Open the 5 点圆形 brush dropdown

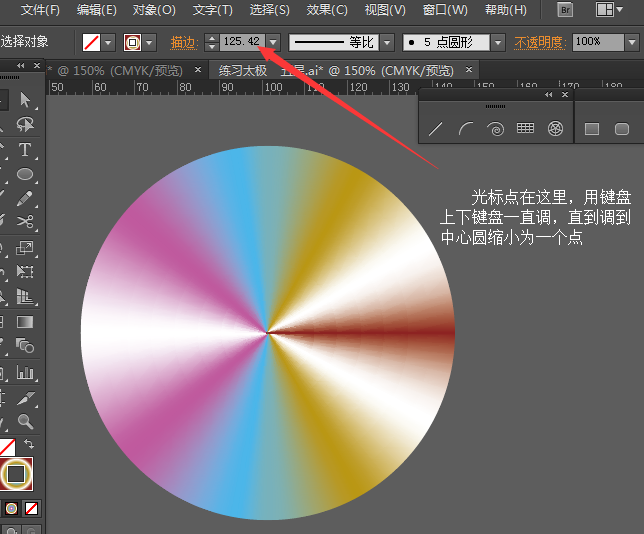pyautogui.click(x=498, y=42)
